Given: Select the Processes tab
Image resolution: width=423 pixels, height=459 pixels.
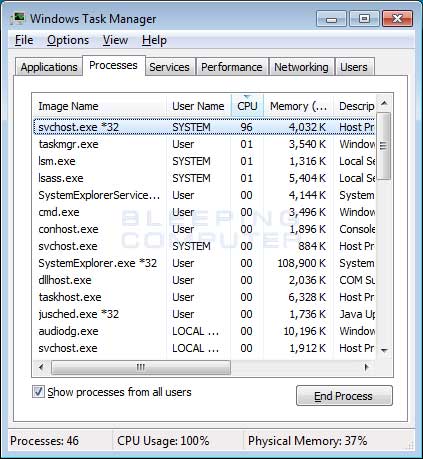Looking at the screenshot, I should click(x=114, y=65).
